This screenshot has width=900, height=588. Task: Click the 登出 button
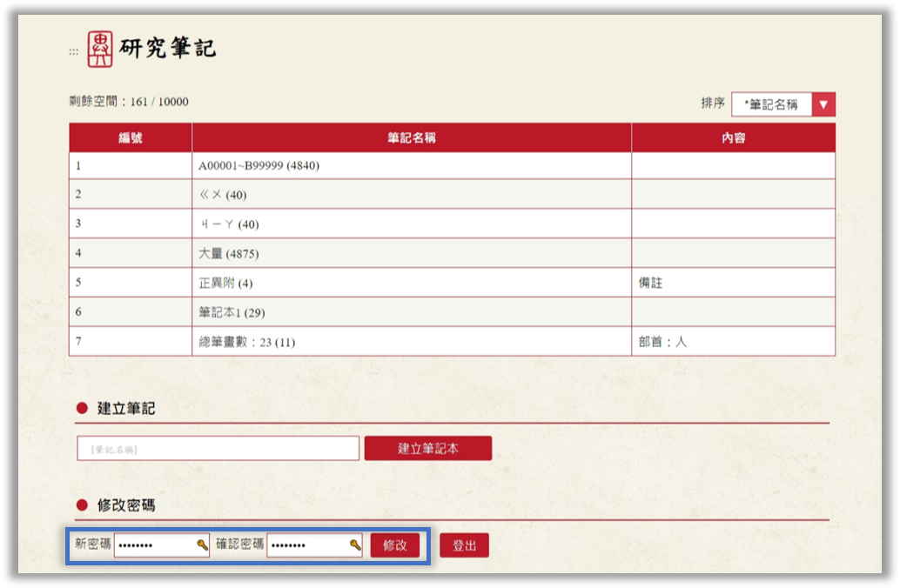[x=464, y=545]
